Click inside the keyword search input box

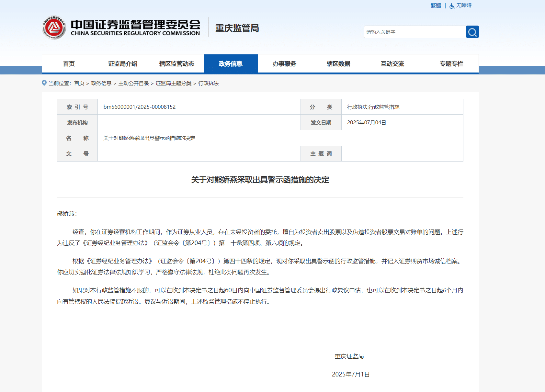coord(414,32)
